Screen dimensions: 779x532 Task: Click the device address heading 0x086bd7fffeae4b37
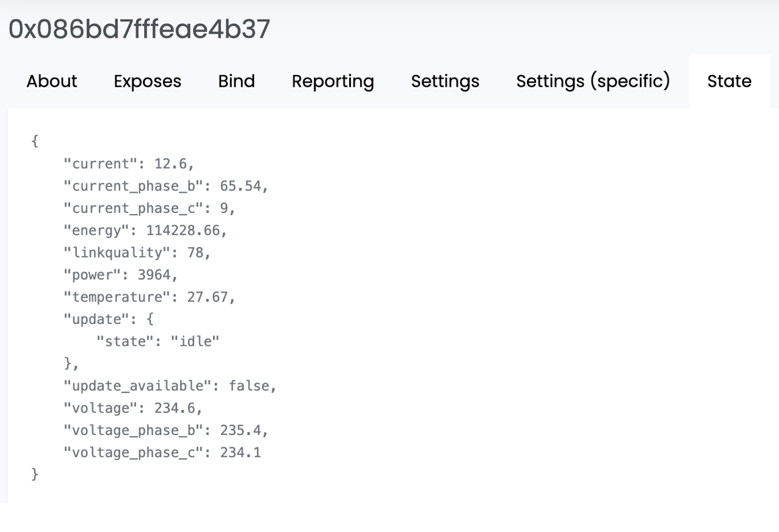[x=139, y=29]
